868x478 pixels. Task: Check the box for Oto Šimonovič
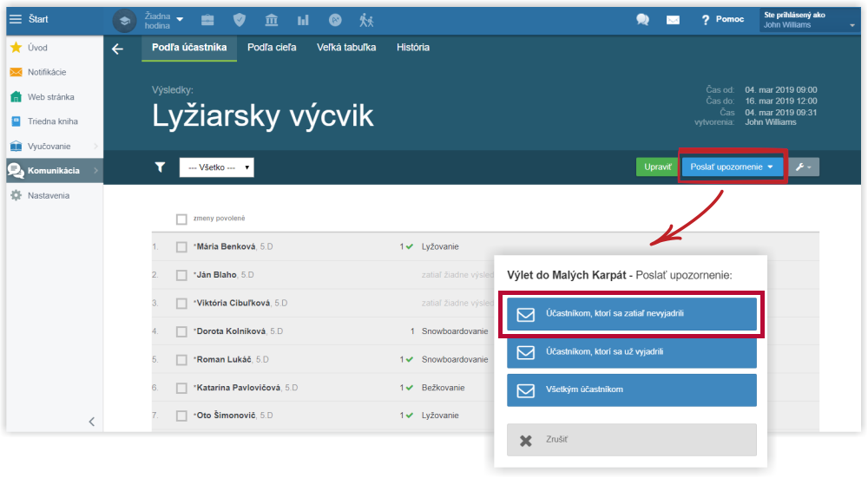[x=181, y=416]
